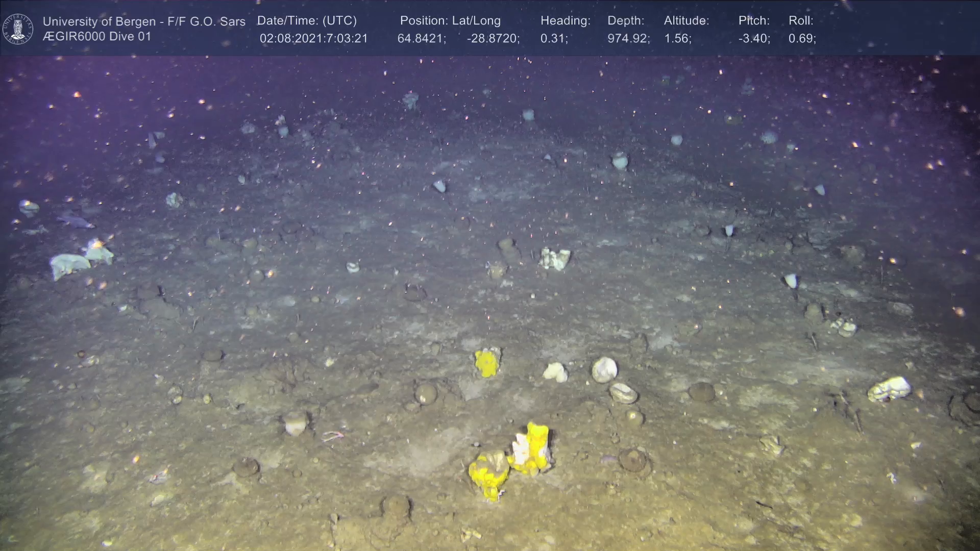Select the heading value 0.31
The width and height of the screenshot is (980, 551).
coord(554,39)
